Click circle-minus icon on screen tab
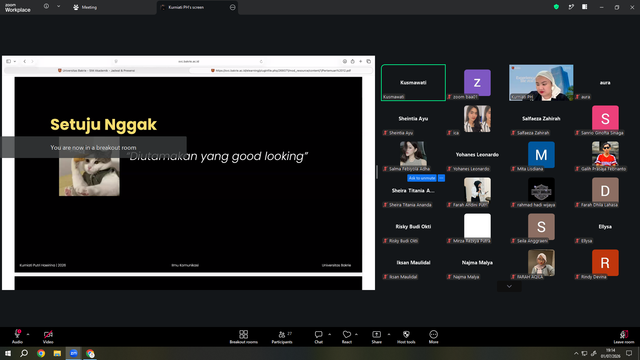 click(233, 7)
